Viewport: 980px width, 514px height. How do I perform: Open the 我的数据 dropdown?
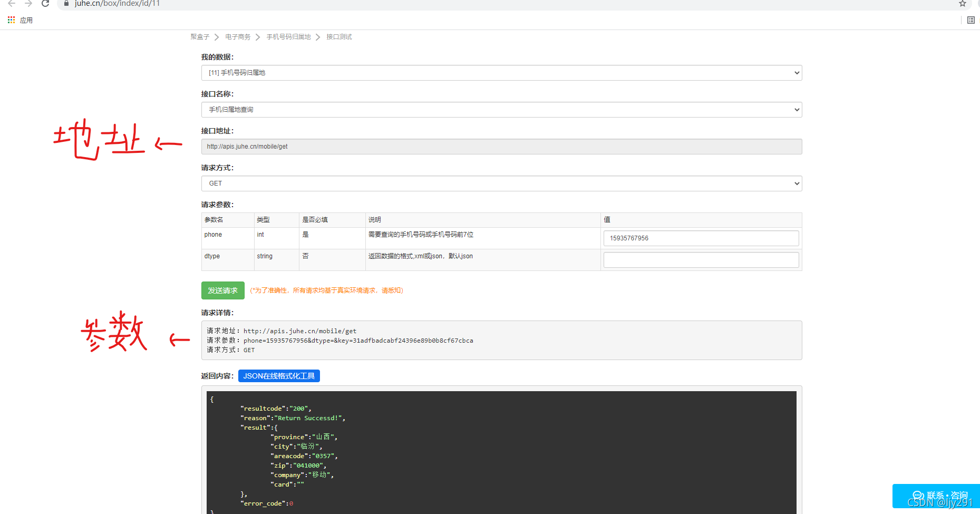point(501,72)
